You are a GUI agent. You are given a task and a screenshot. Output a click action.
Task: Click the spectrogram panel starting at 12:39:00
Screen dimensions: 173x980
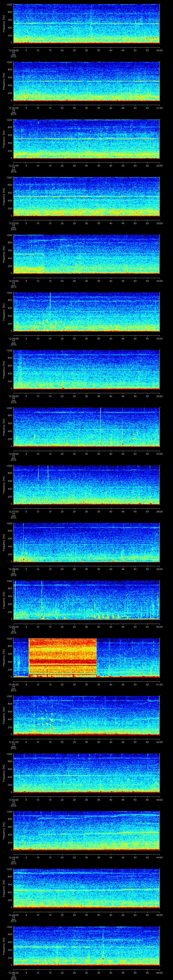87,600
